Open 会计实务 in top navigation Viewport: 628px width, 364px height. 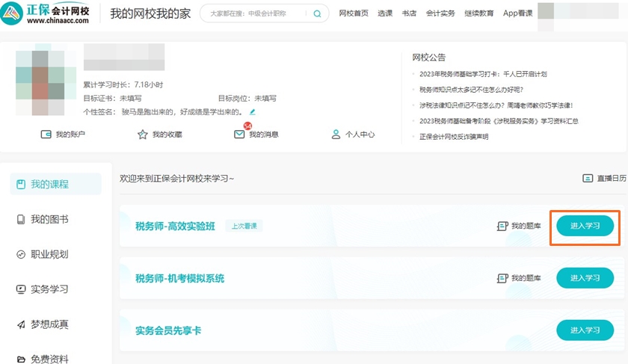(x=440, y=13)
